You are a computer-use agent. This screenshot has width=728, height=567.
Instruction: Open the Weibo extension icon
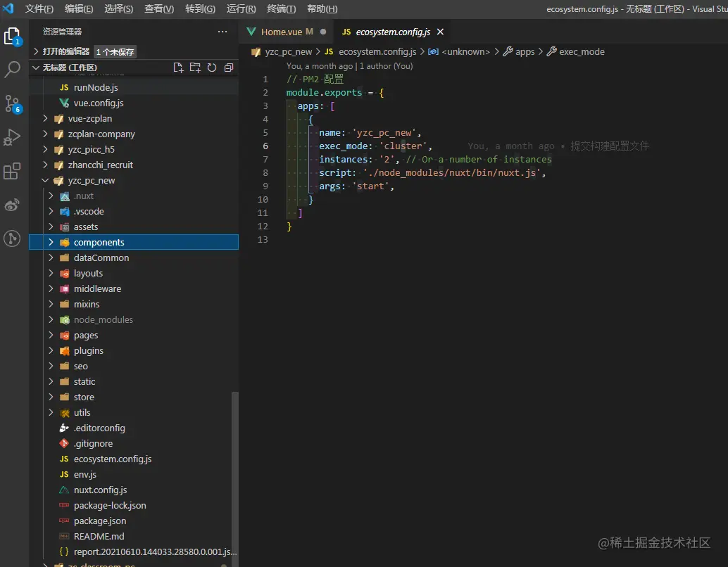pyautogui.click(x=12, y=205)
